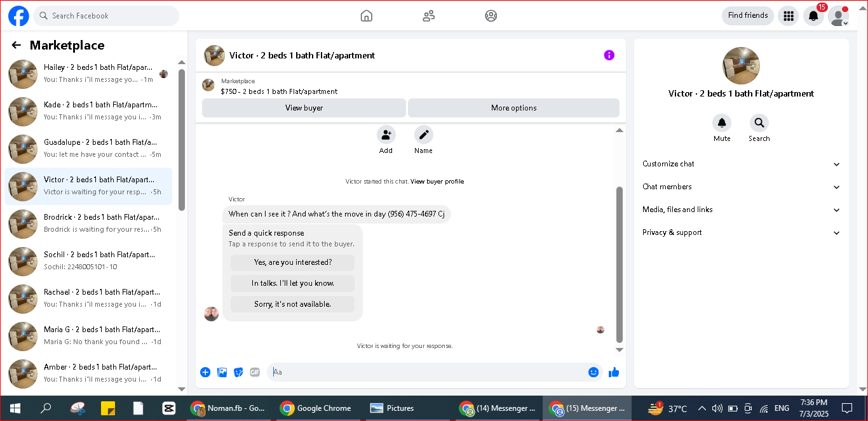
Task: Open Windows notification center icon
Action: (x=847, y=408)
